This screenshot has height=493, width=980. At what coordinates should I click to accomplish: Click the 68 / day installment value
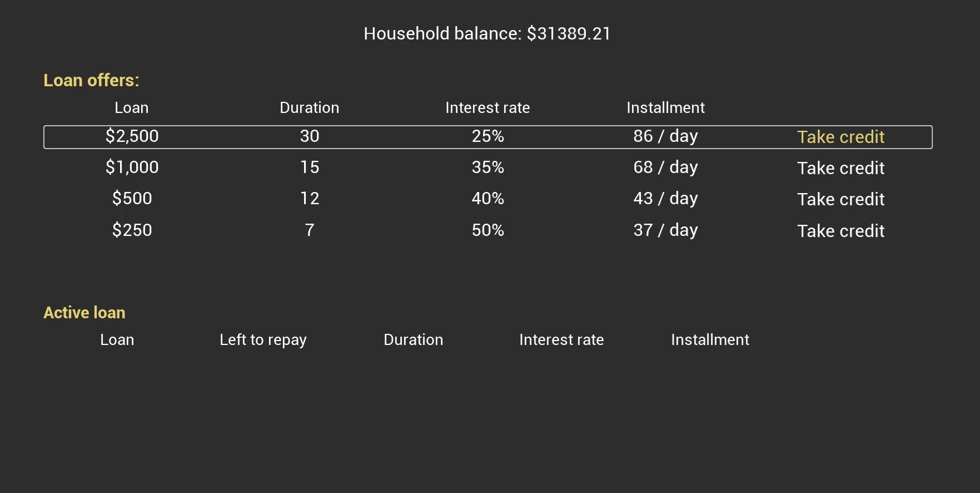pos(665,167)
